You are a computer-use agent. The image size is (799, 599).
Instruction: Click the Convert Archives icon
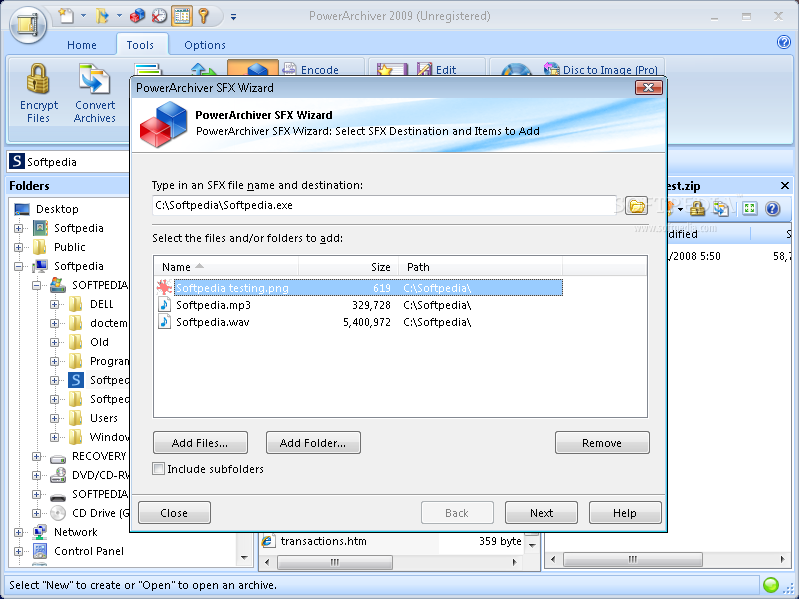[94, 78]
